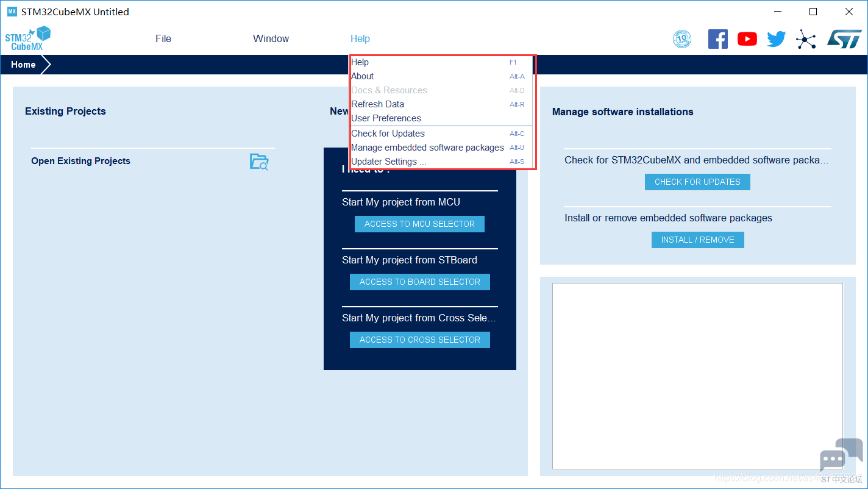
Task: Click the ST logo icon
Action: (x=844, y=39)
